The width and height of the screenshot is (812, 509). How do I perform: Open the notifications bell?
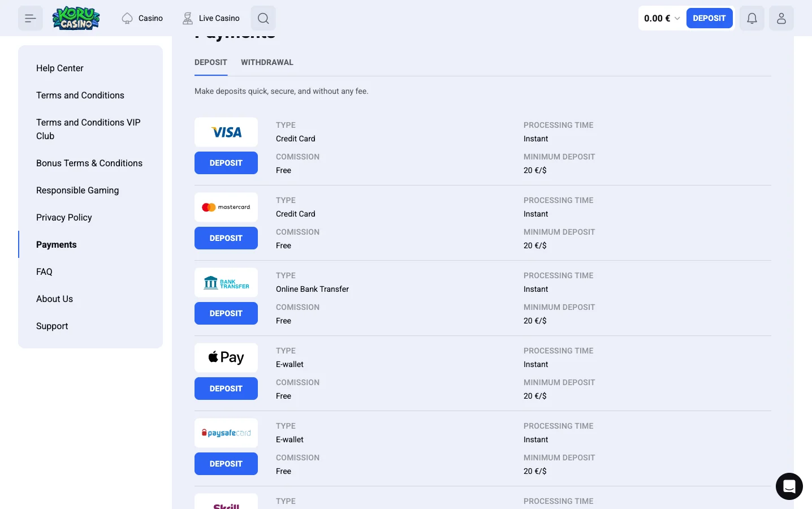tap(752, 18)
